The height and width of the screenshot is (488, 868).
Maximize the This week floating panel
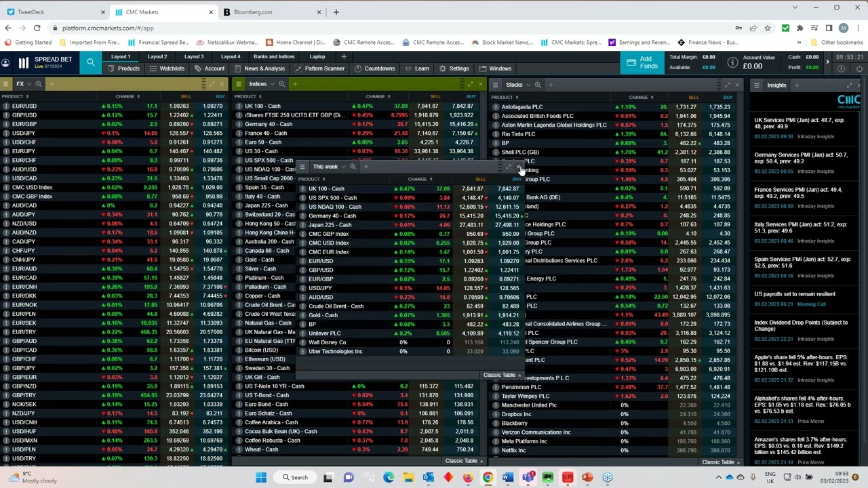tap(509, 167)
